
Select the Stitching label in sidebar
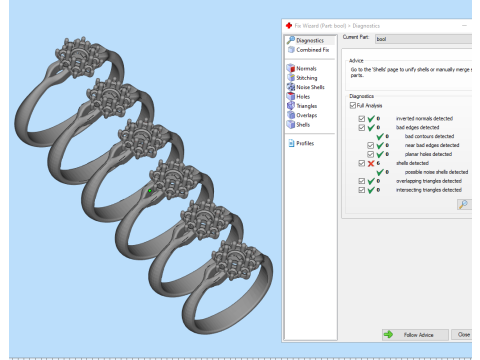[x=307, y=78]
